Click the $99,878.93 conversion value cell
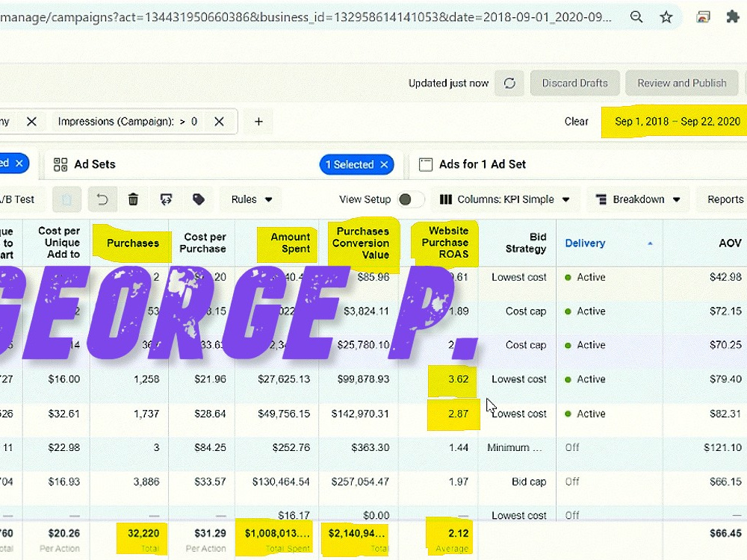Screen dimensions: 747x560 point(362,379)
